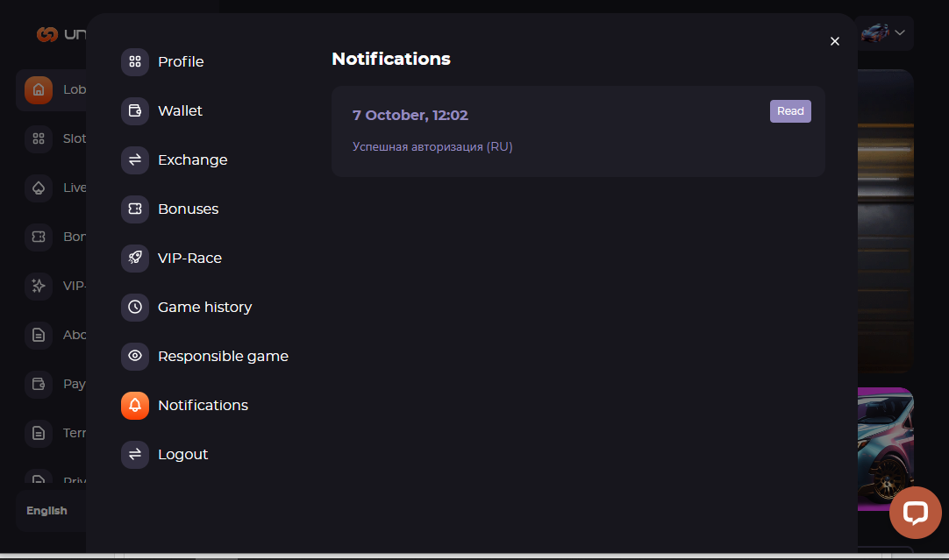
Task: Open the 7 October notification entry
Action: click(578, 131)
